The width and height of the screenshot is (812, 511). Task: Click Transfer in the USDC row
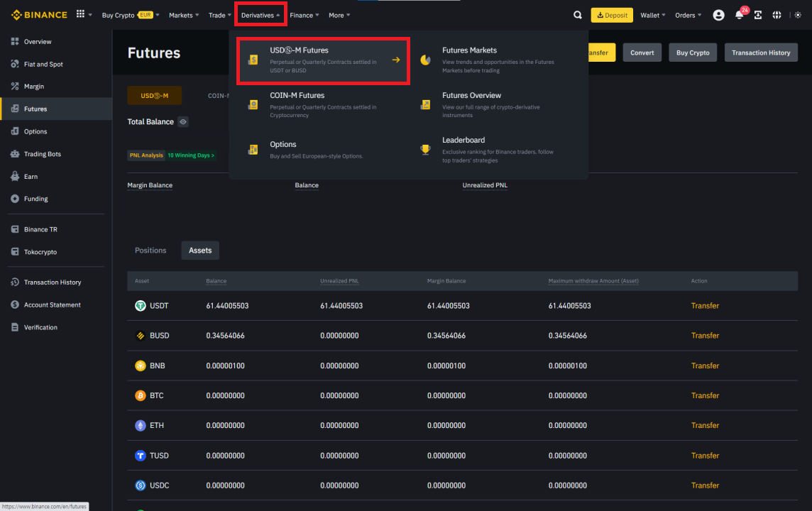click(x=705, y=485)
